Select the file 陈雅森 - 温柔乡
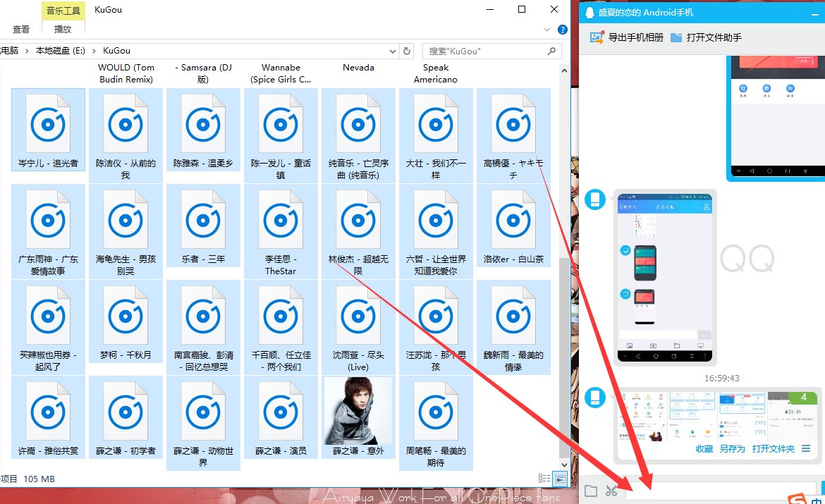This screenshot has width=825, height=504. (x=203, y=130)
